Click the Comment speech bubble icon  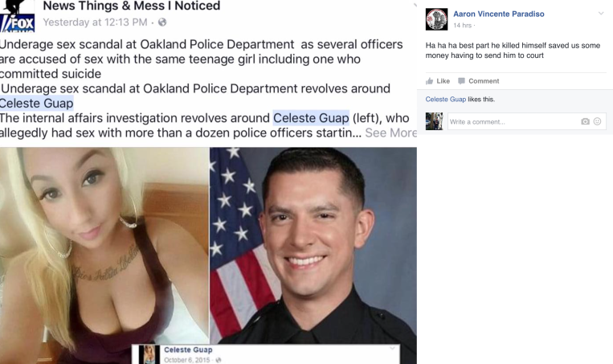point(461,81)
